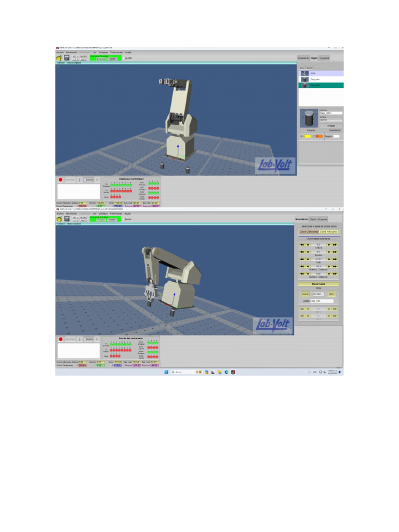The image size is (399, 532).
Task: Launch Microsoft Edge from the taskbar
Action: click(227, 372)
